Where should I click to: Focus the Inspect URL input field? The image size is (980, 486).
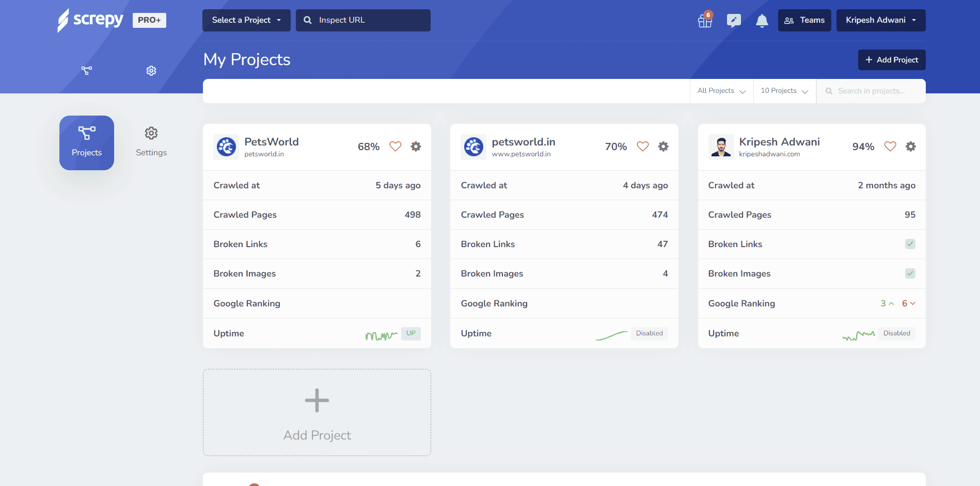tap(363, 20)
